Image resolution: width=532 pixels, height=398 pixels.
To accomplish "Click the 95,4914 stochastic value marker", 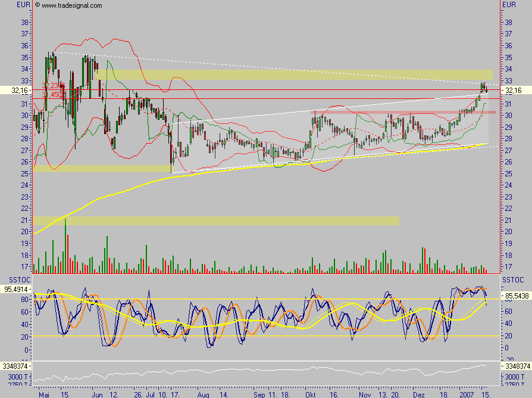I will (x=16, y=289).
